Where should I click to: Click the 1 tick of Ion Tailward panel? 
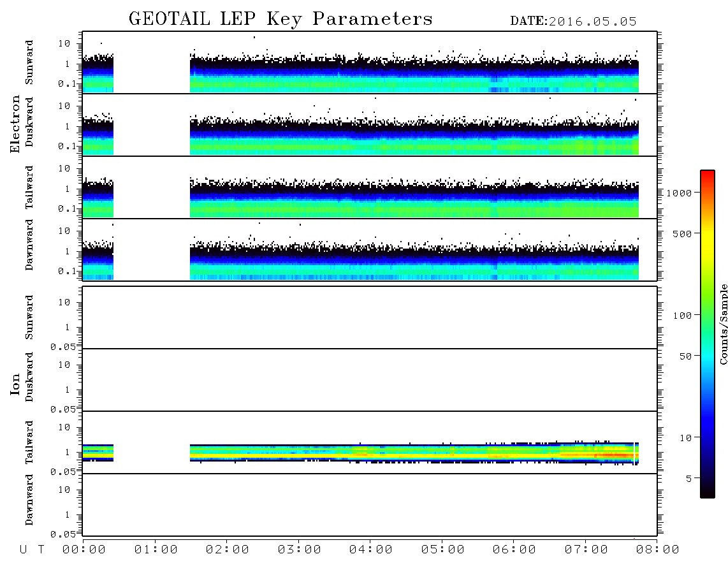click(x=68, y=452)
